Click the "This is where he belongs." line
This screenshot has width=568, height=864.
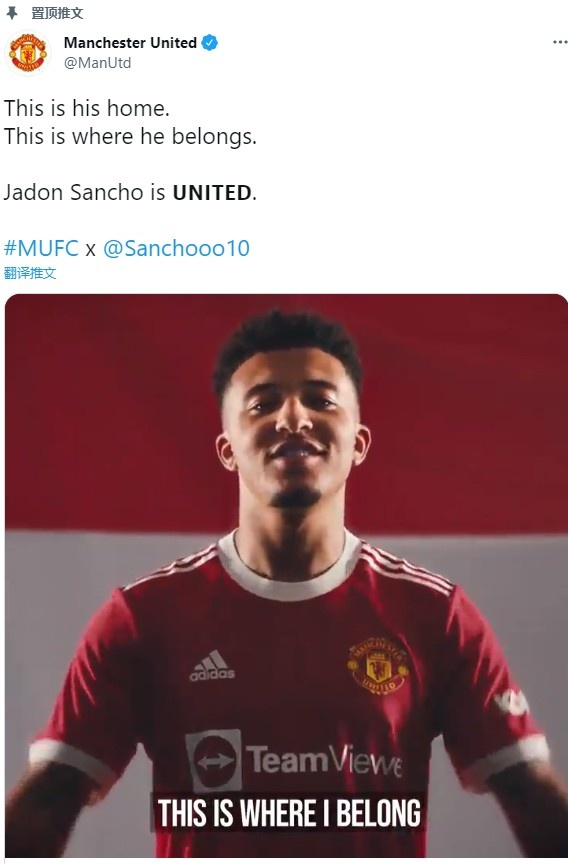(131, 136)
